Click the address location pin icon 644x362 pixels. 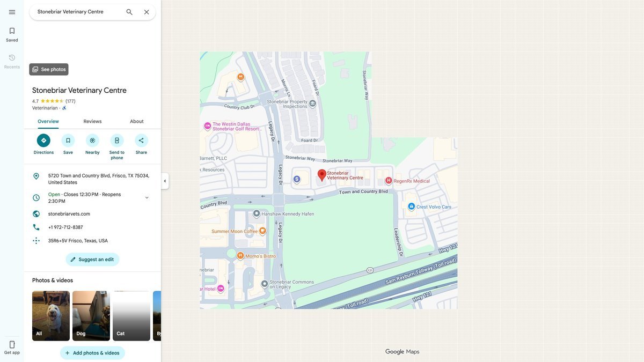coord(36,176)
